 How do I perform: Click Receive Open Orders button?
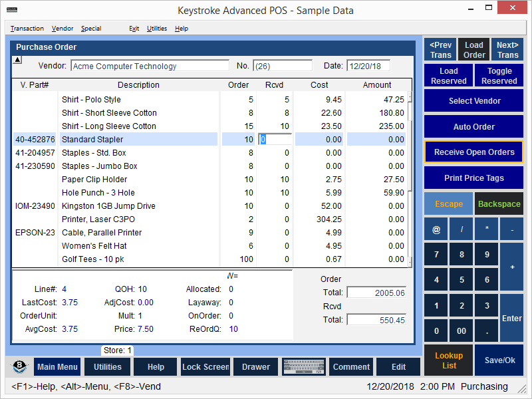pyautogui.click(x=473, y=152)
